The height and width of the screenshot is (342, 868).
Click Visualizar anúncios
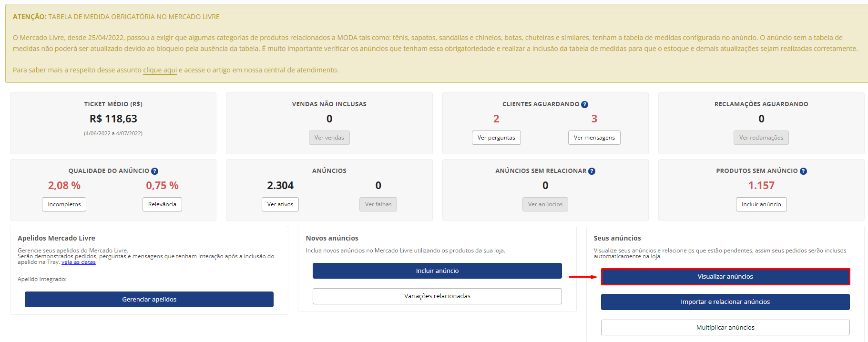[725, 277]
